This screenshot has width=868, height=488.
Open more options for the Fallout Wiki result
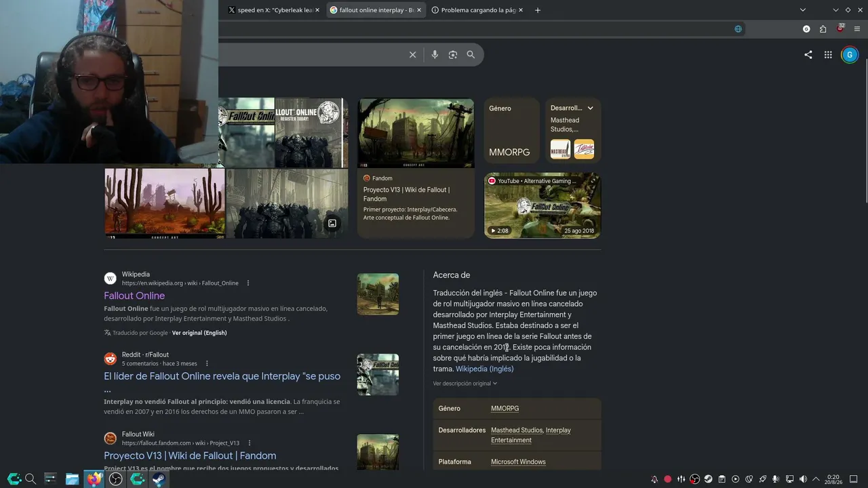click(249, 443)
